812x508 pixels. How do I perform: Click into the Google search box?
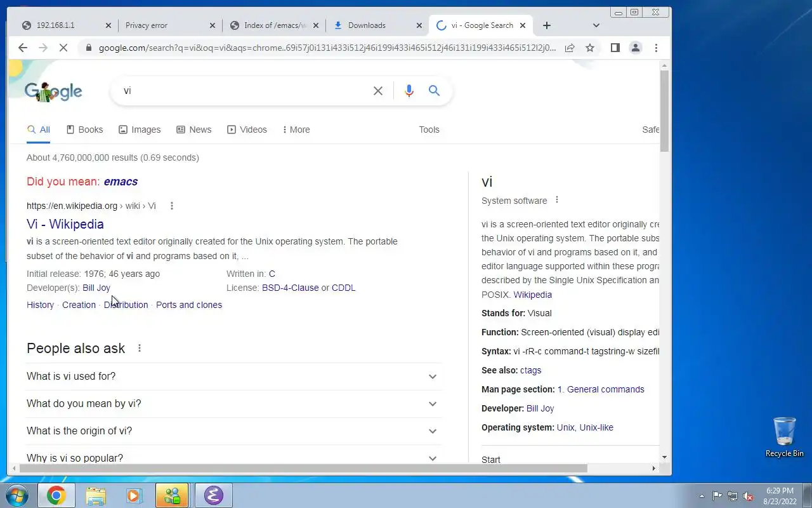[x=244, y=91]
